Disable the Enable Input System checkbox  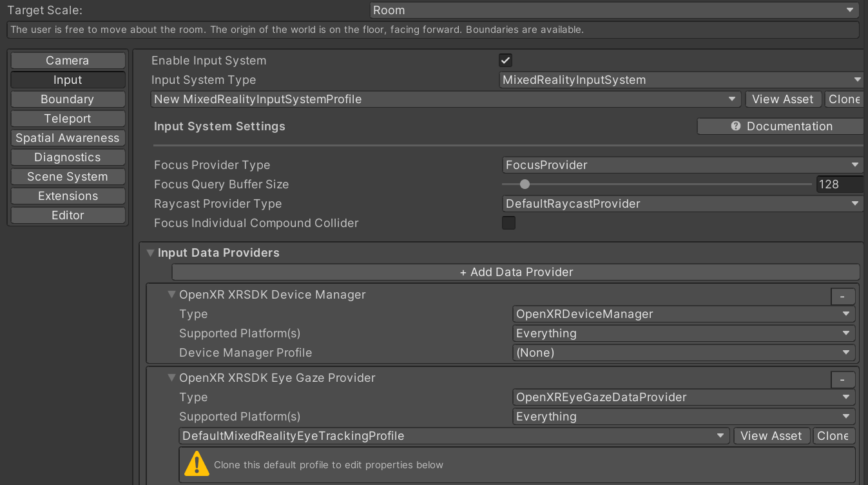click(x=505, y=60)
